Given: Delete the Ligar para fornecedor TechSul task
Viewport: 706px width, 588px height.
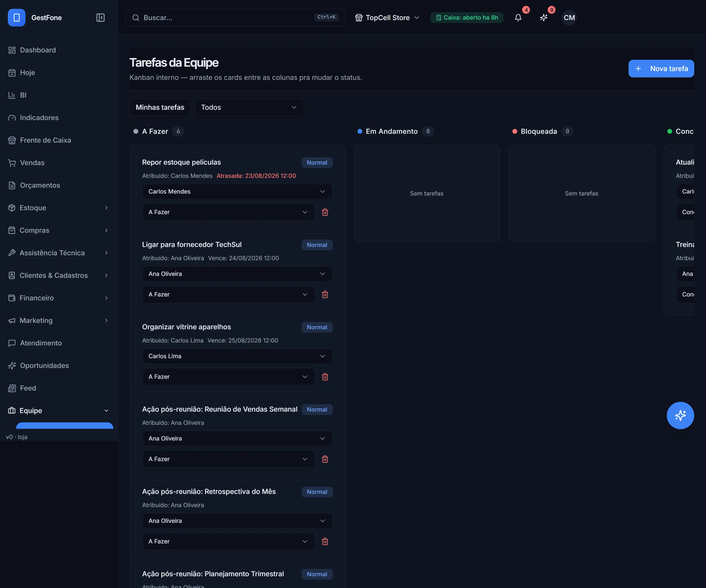Looking at the screenshot, I should tap(325, 294).
